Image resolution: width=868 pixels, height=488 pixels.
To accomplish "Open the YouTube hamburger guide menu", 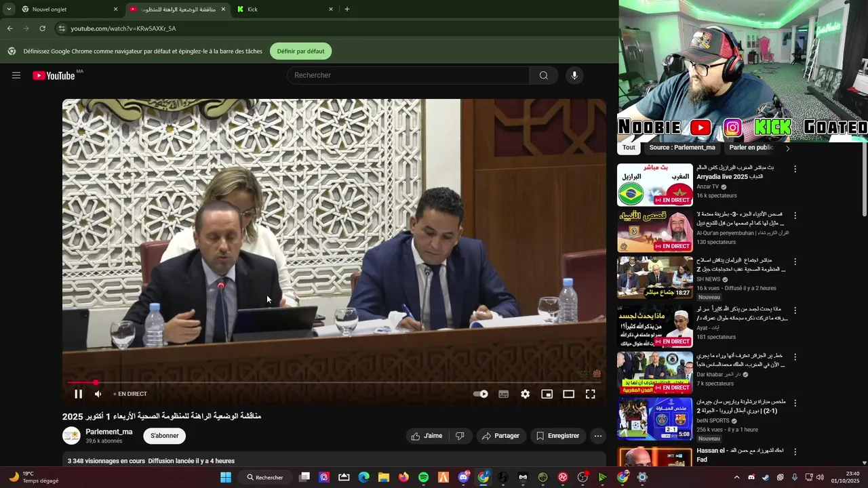I will point(16,75).
